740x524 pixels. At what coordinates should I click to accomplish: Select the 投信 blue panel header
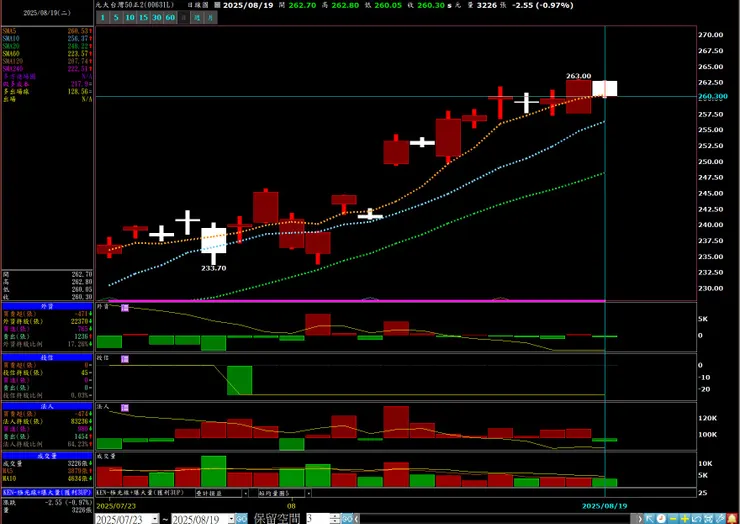[47, 357]
